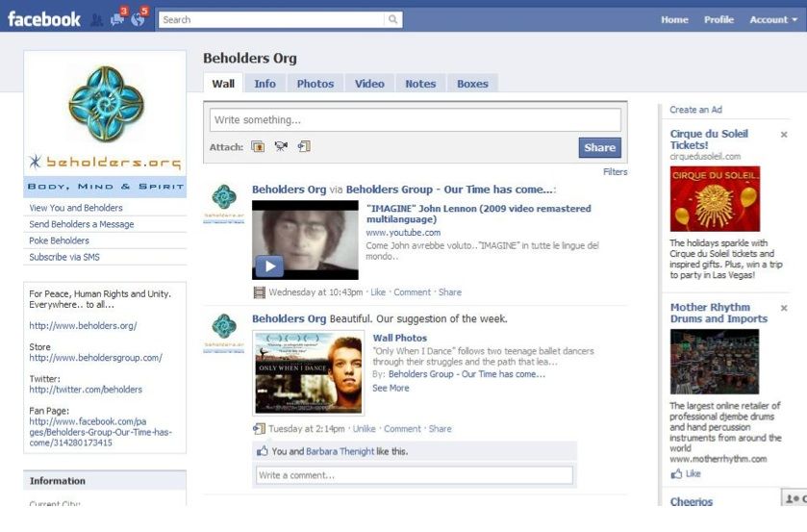
Task: Unlike the Tuesday 2:14pm post
Action: (364, 428)
